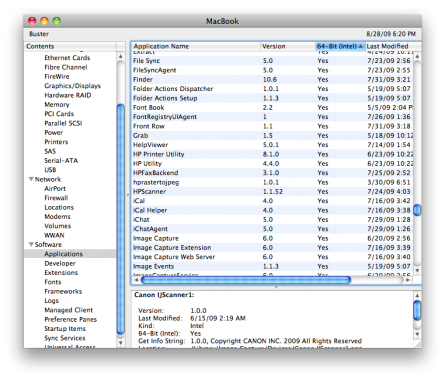This screenshot has width=445, height=380.
Task: Select Preference Panes entry
Action: pos(70,319)
